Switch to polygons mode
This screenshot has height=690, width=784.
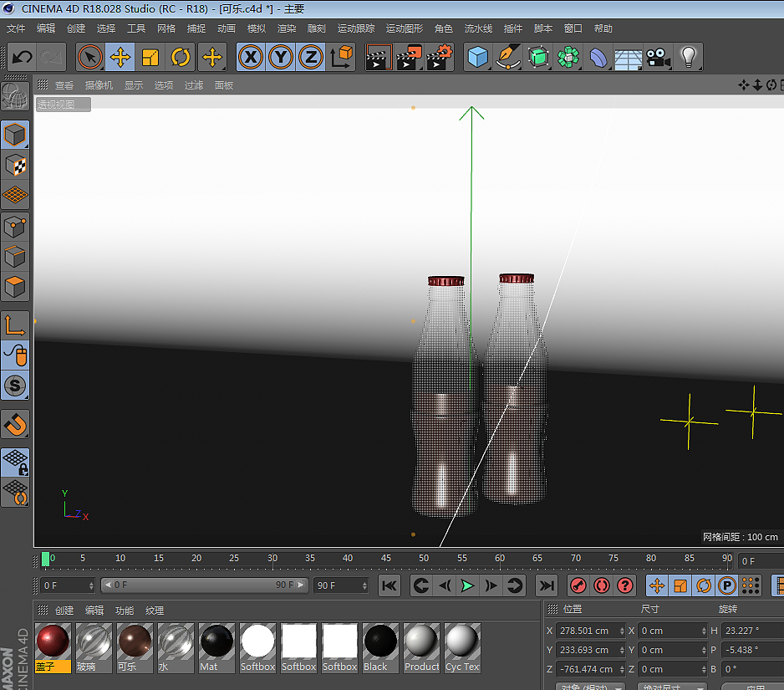pos(15,287)
